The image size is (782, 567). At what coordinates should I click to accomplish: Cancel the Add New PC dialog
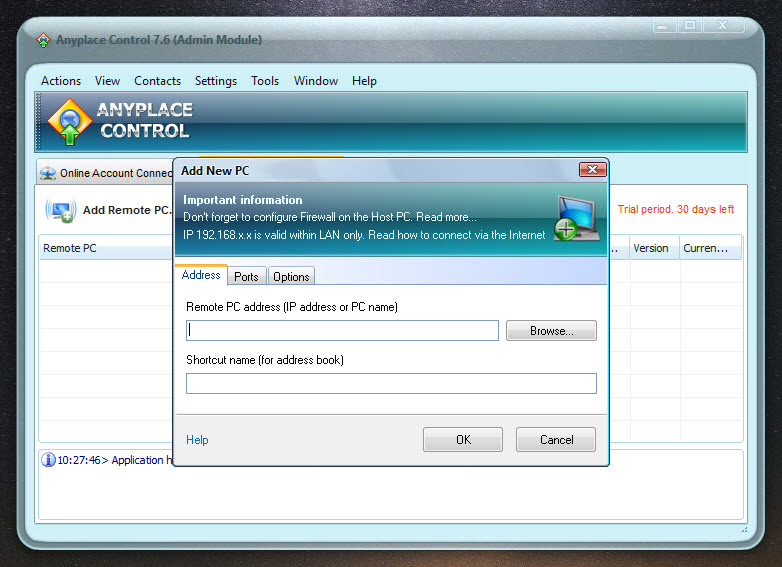556,439
